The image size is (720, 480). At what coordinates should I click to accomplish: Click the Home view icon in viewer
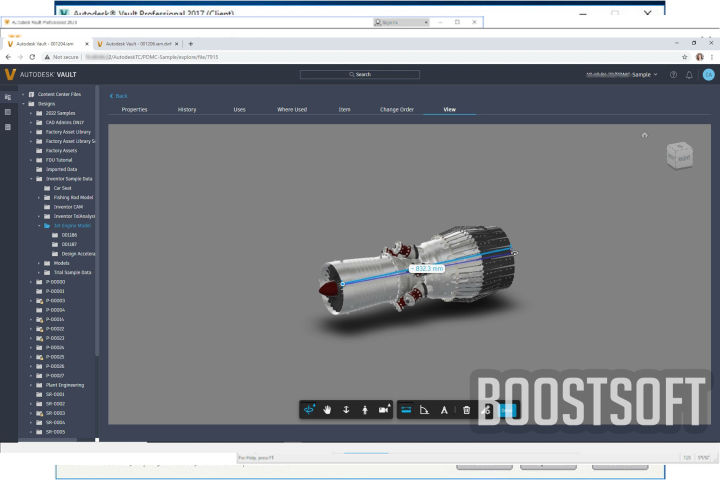tap(644, 135)
